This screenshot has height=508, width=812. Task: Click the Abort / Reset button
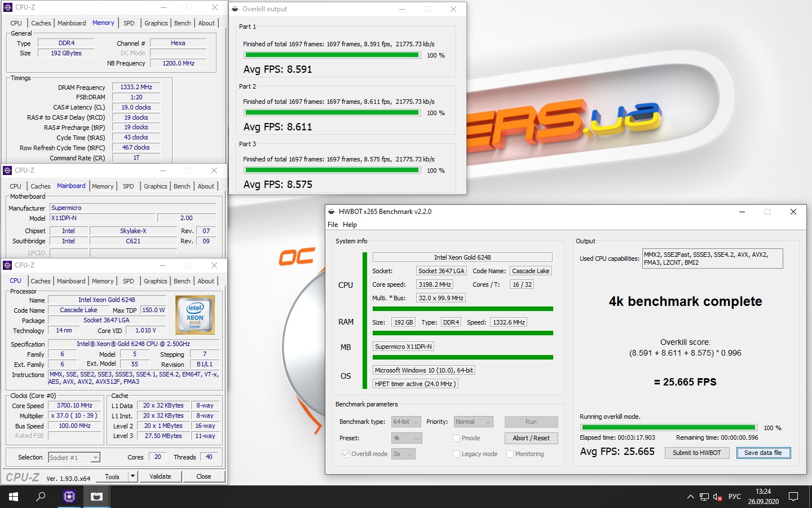(x=531, y=438)
